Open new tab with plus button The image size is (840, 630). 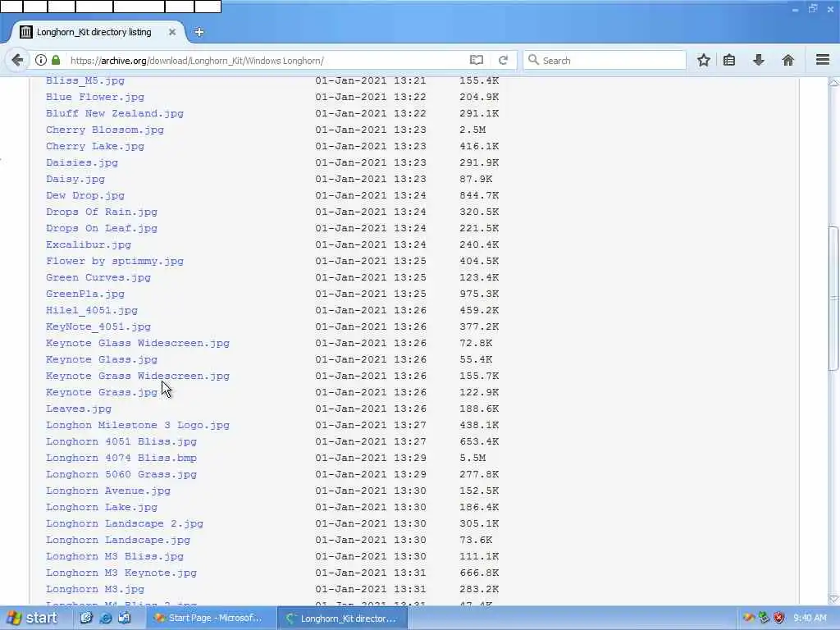[199, 32]
